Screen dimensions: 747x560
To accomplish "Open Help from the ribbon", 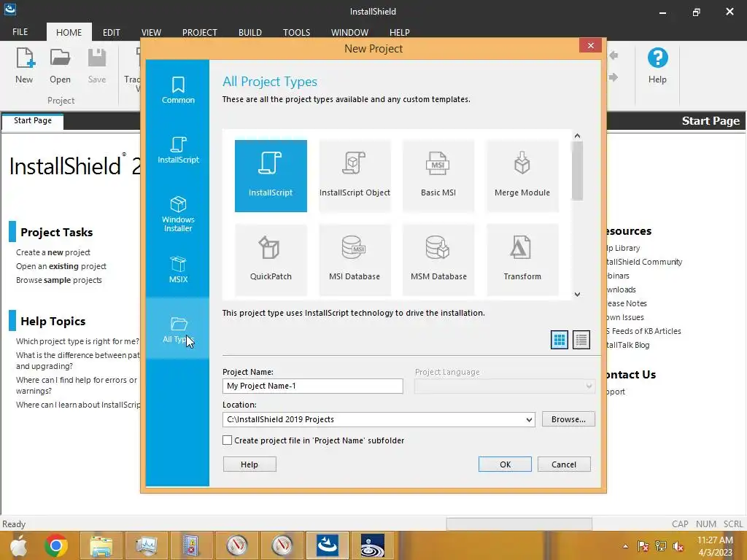I will pyautogui.click(x=657, y=66).
